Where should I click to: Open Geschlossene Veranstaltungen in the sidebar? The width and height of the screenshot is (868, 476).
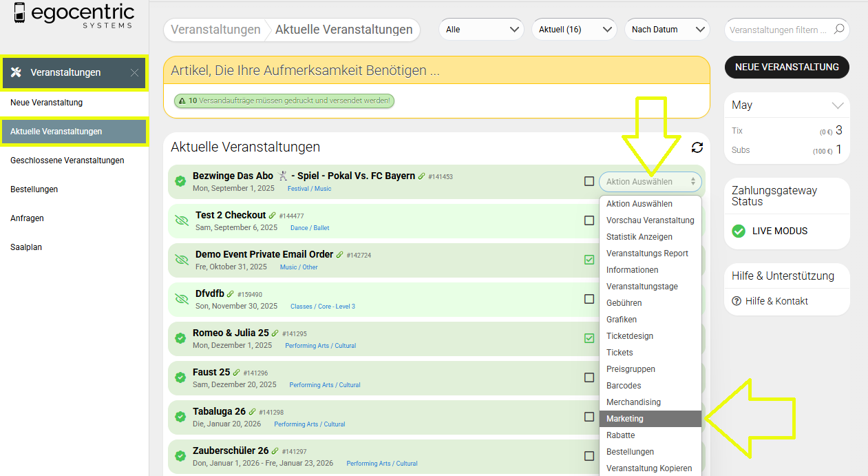pyautogui.click(x=67, y=161)
